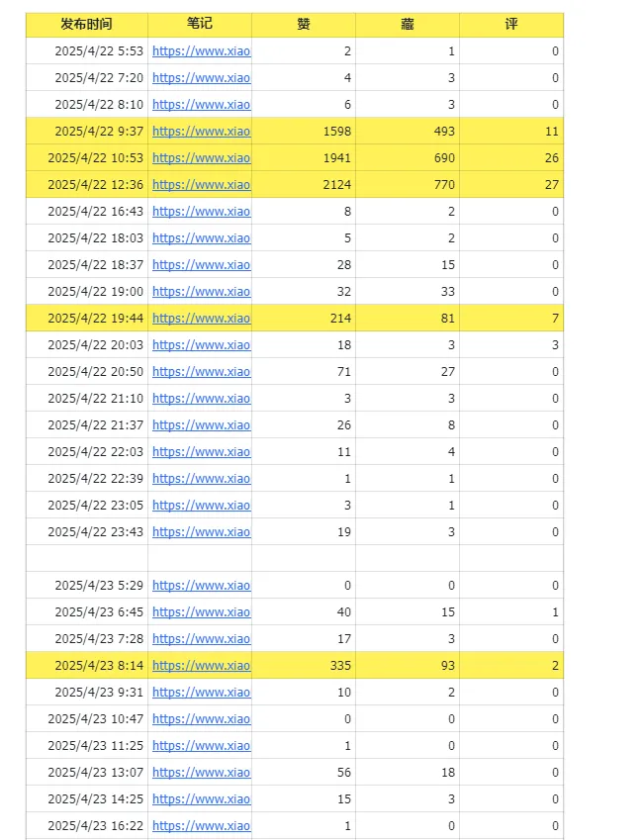Click the 发布时间 column header
Image resolution: width=643 pixels, height=840 pixels.
(x=86, y=24)
